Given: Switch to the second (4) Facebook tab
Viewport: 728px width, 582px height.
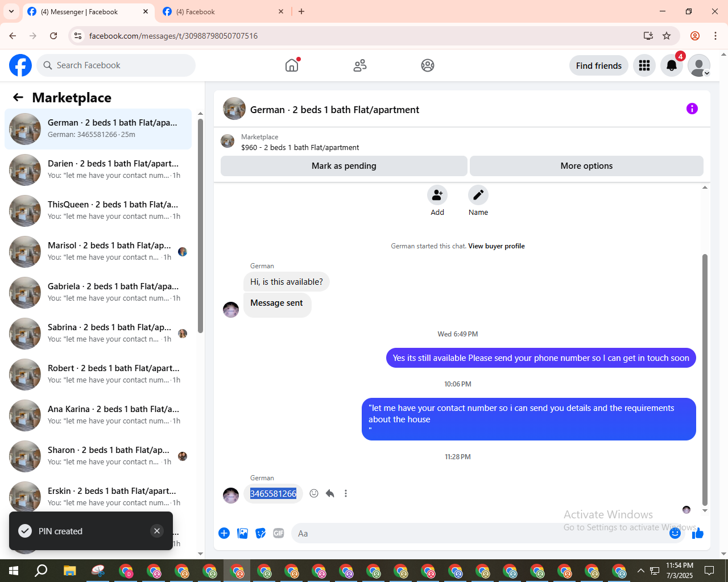Looking at the screenshot, I should coord(223,11).
